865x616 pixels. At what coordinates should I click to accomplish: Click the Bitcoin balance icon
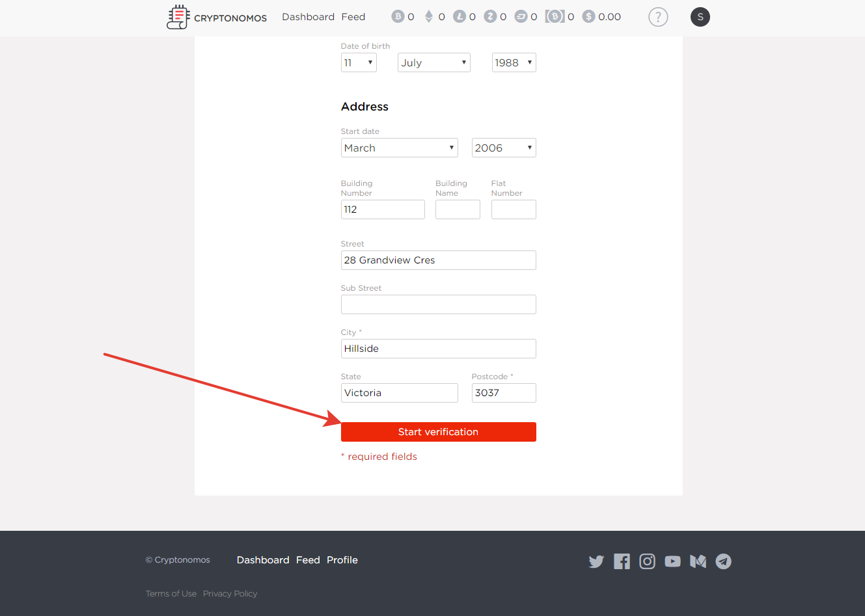click(398, 16)
